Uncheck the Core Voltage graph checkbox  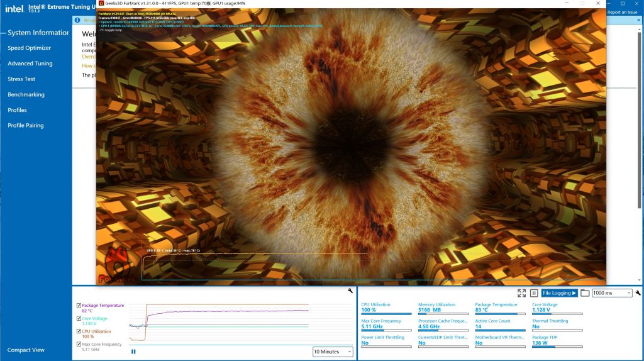coord(79,318)
